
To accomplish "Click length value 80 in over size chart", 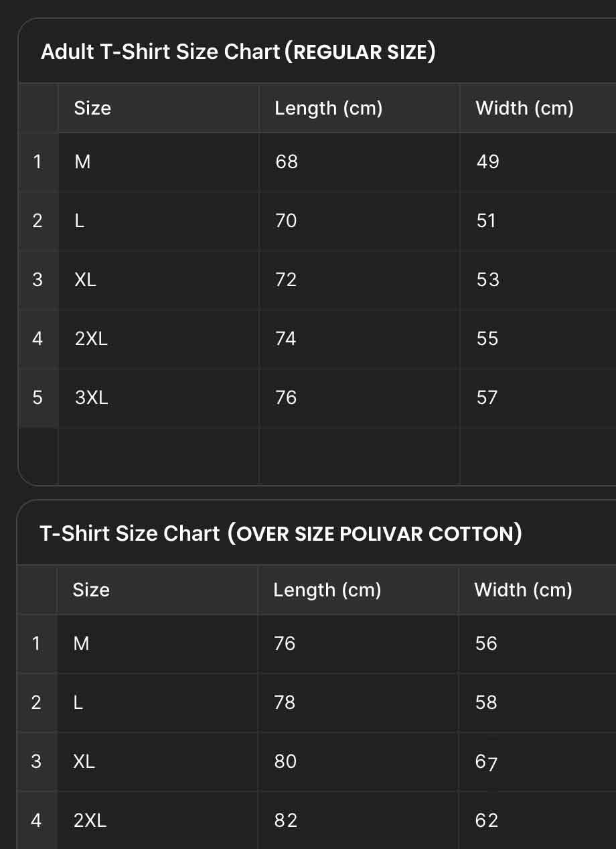I will [x=285, y=761].
